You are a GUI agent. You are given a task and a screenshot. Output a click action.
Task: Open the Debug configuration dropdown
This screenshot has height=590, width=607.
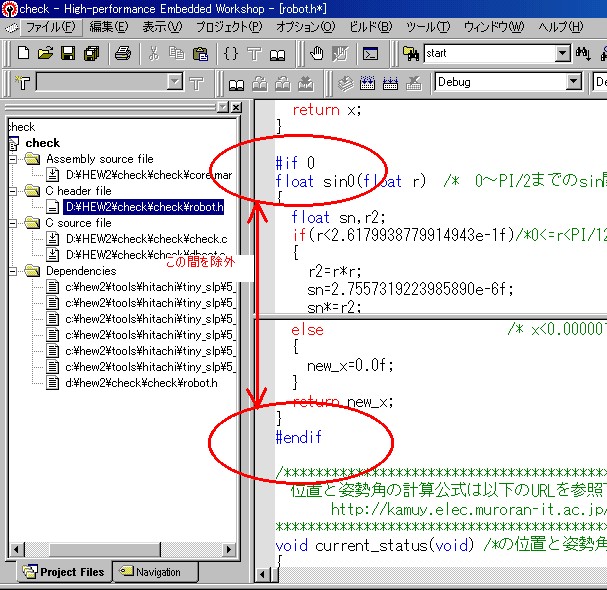(574, 82)
